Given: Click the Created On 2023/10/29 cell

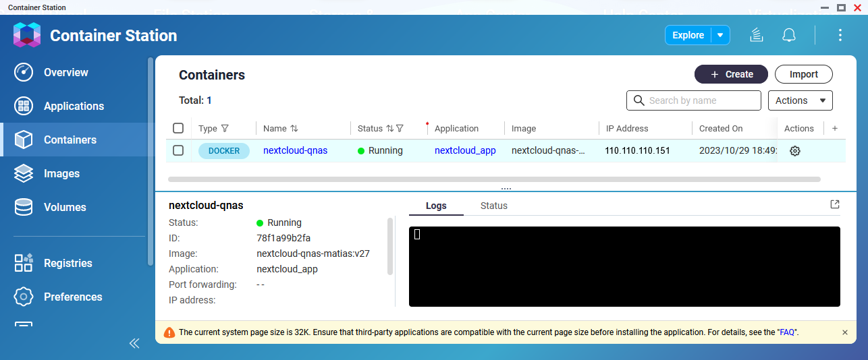Looking at the screenshot, I should click(x=738, y=150).
